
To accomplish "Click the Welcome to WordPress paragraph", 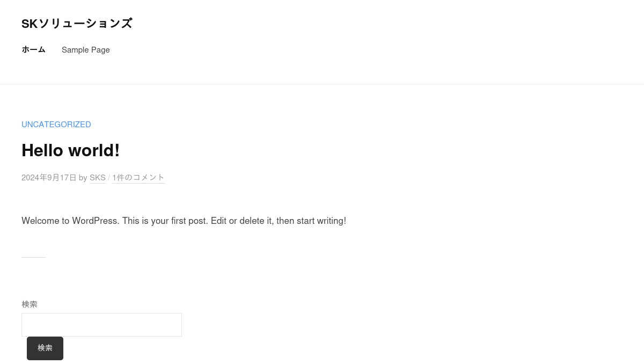I will [x=184, y=221].
